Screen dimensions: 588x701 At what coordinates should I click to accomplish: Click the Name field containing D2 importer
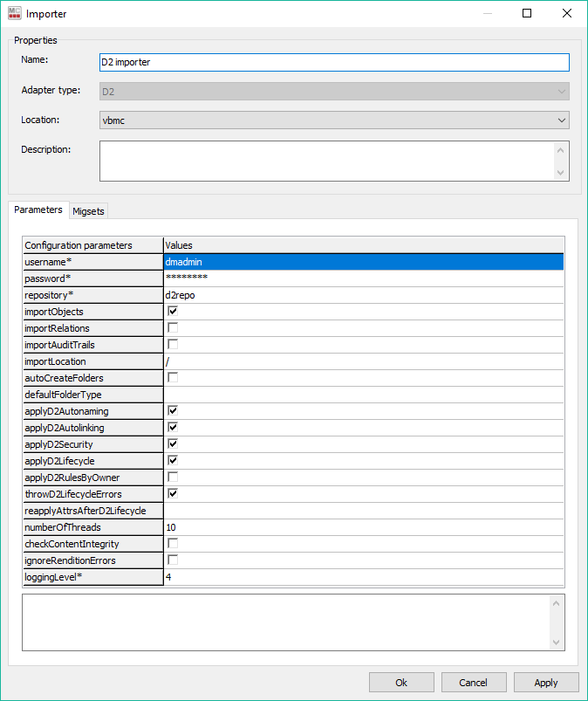tap(335, 63)
